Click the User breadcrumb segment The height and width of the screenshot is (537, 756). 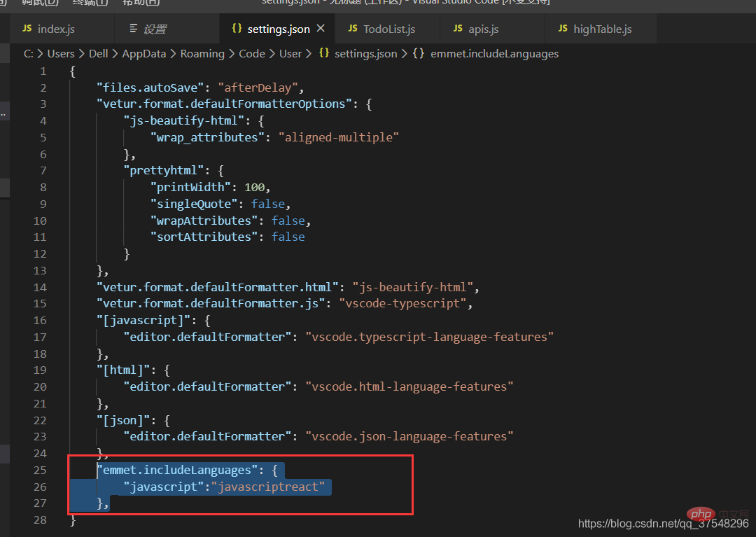(x=290, y=54)
